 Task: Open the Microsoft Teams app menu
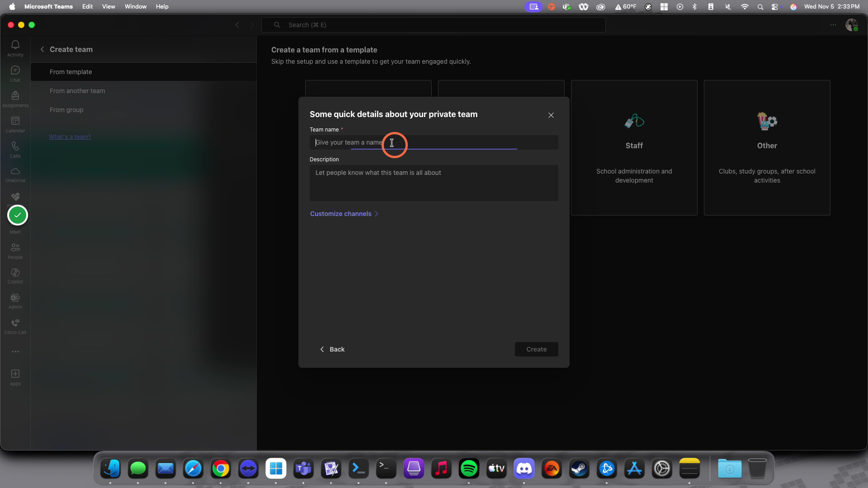click(x=48, y=6)
